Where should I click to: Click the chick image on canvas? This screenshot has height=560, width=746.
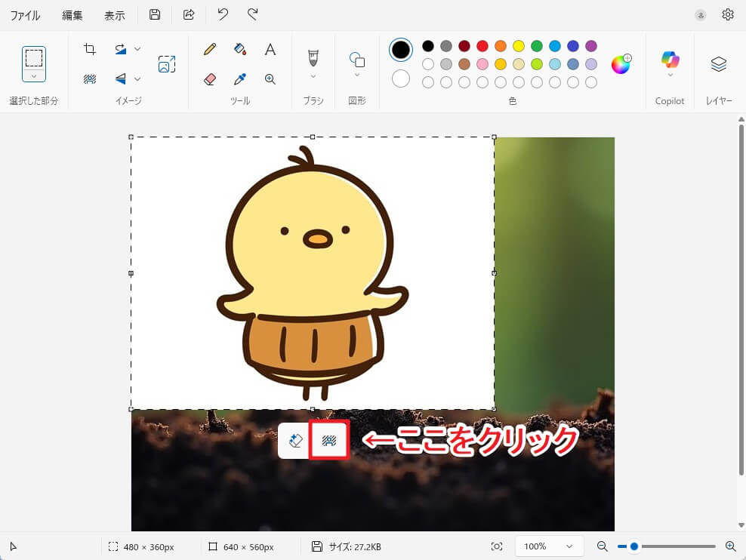(x=312, y=273)
